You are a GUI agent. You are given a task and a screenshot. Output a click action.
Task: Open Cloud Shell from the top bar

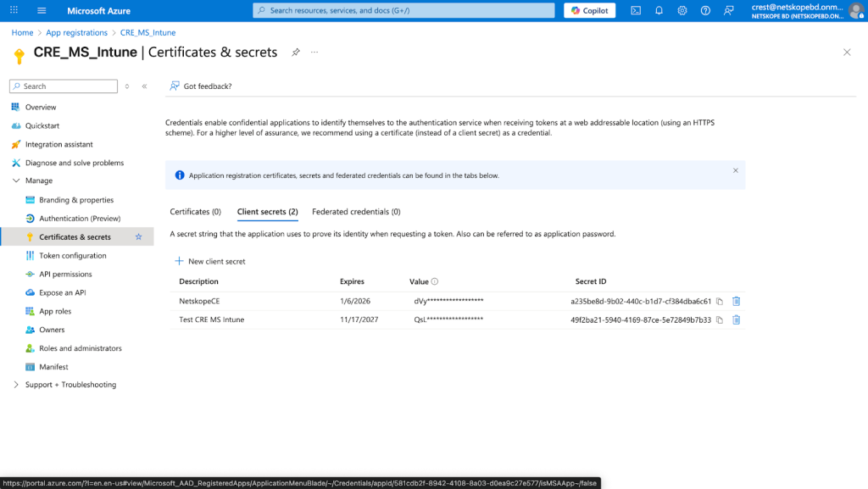(x=636, y=10)
